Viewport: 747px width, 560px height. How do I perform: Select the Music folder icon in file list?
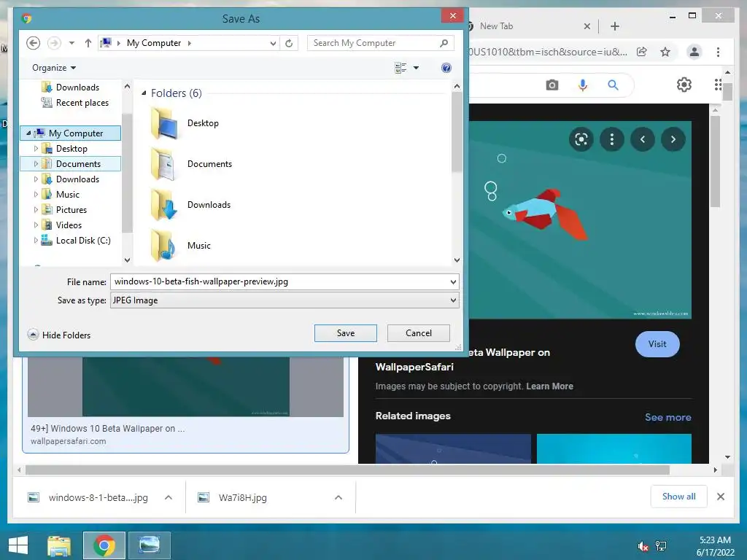pyautogui.click(x=164, y=246)
